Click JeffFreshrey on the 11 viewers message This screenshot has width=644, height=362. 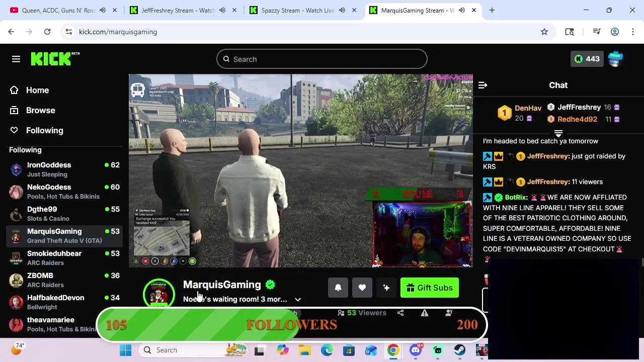(x=548, y=182)
